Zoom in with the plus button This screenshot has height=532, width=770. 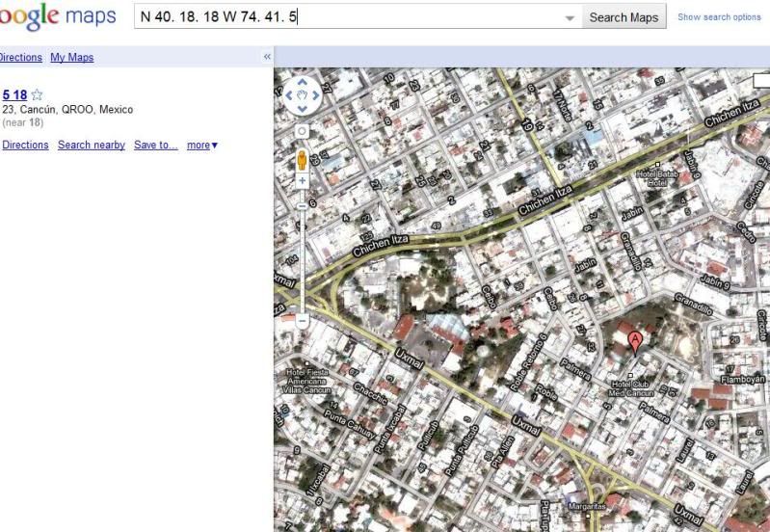coord(302,181)
